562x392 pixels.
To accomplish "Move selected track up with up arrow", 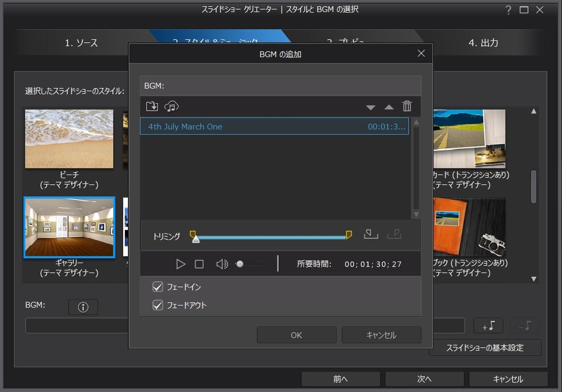I will (388, 107).
